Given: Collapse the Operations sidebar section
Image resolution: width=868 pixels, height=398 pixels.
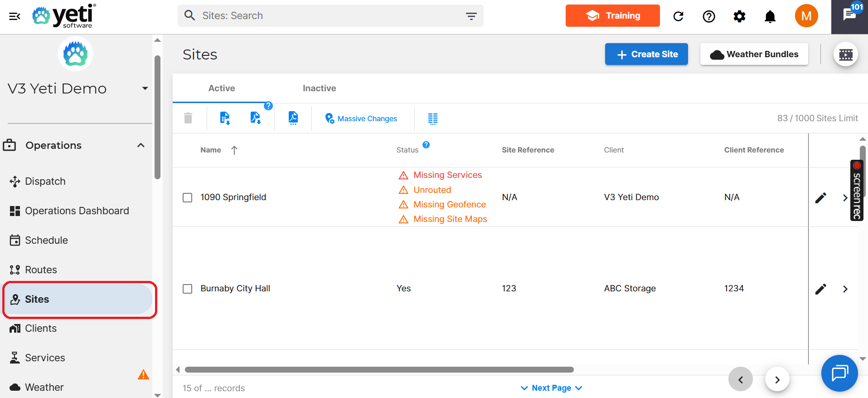Looking at the screenshot, I should click(141, 145).
